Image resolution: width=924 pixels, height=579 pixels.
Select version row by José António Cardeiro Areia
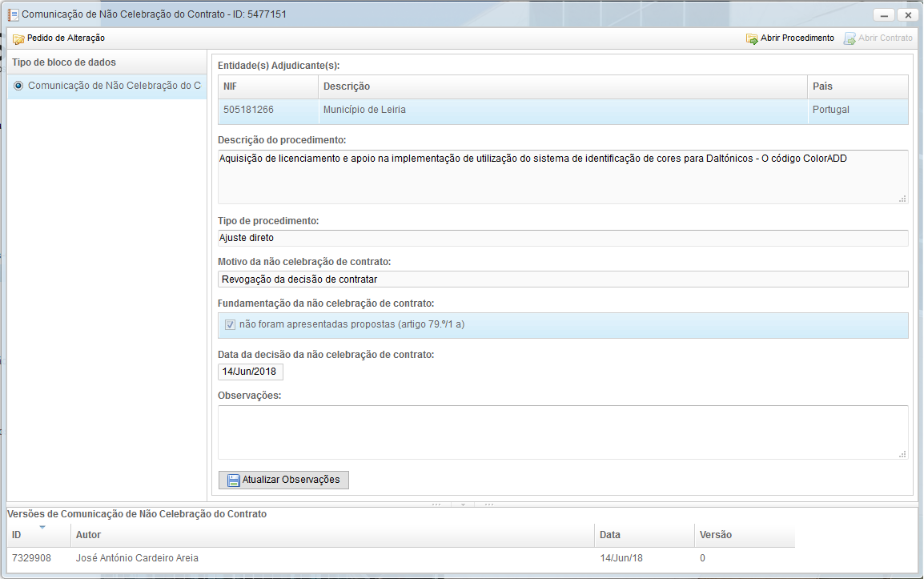(136, 558)
